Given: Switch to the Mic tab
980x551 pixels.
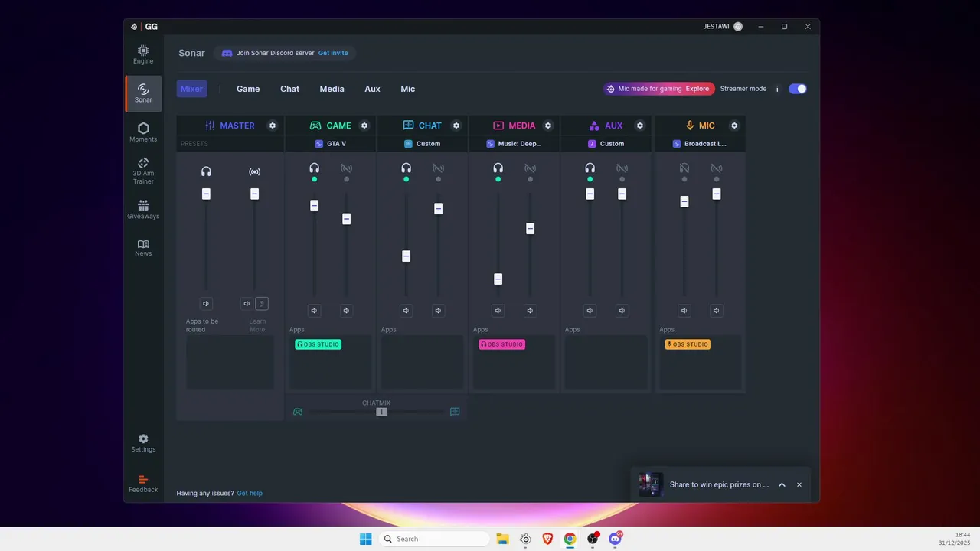Looking at the screenshot, I should pos(407,89).
